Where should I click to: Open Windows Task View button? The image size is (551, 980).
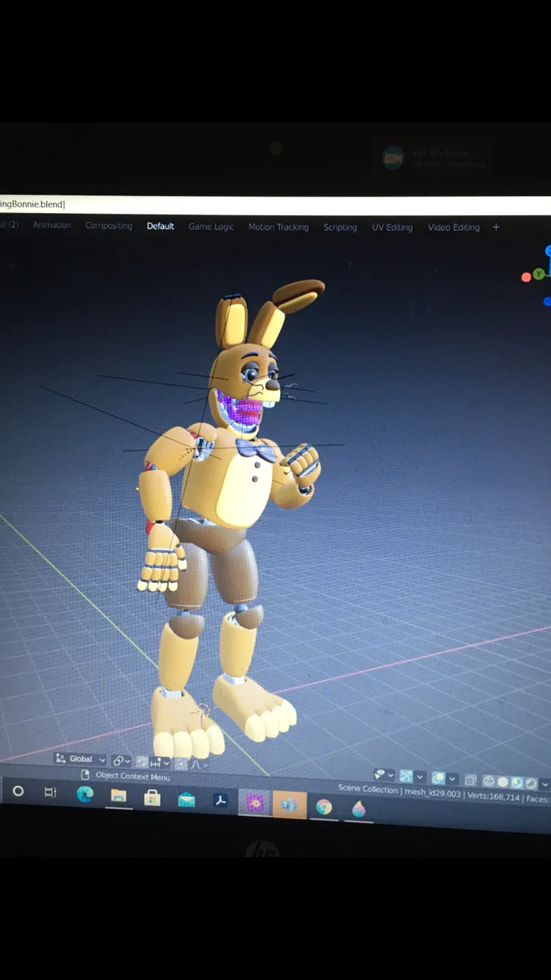click(51, 792)
